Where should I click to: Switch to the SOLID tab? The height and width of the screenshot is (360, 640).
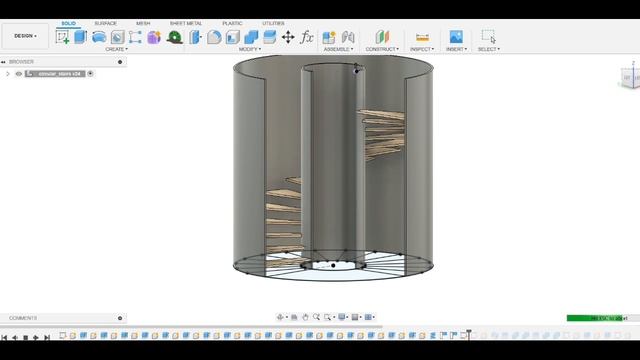coord(69,24)
